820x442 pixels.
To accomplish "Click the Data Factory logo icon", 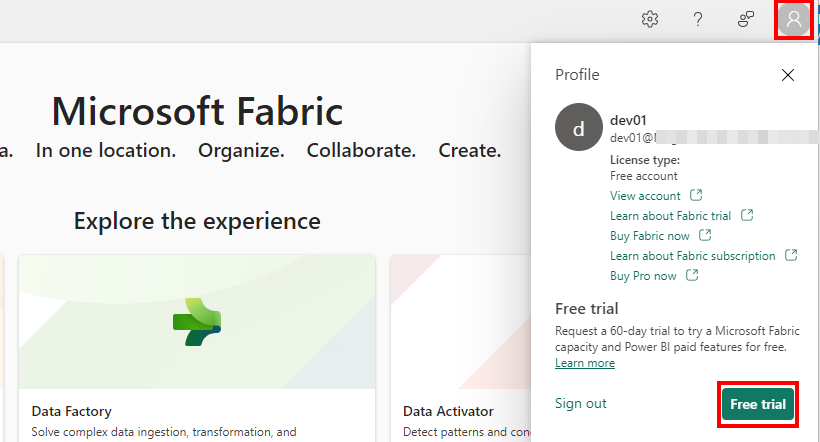I will pos(197,322).
